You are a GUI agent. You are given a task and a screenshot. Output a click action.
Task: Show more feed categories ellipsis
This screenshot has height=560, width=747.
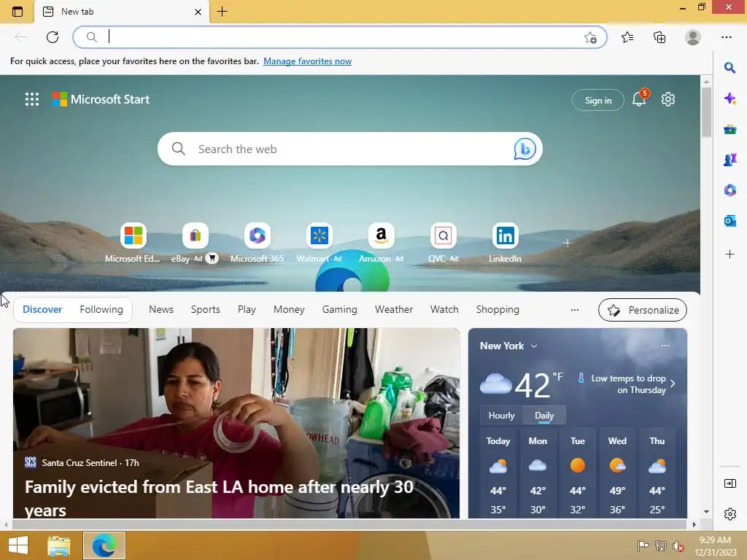click(575, 310)
